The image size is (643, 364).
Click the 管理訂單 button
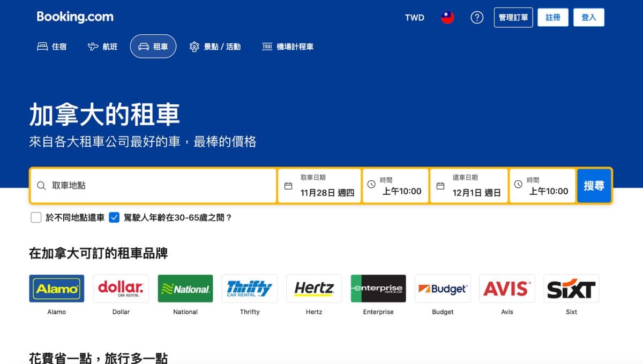tap(513, 18)
